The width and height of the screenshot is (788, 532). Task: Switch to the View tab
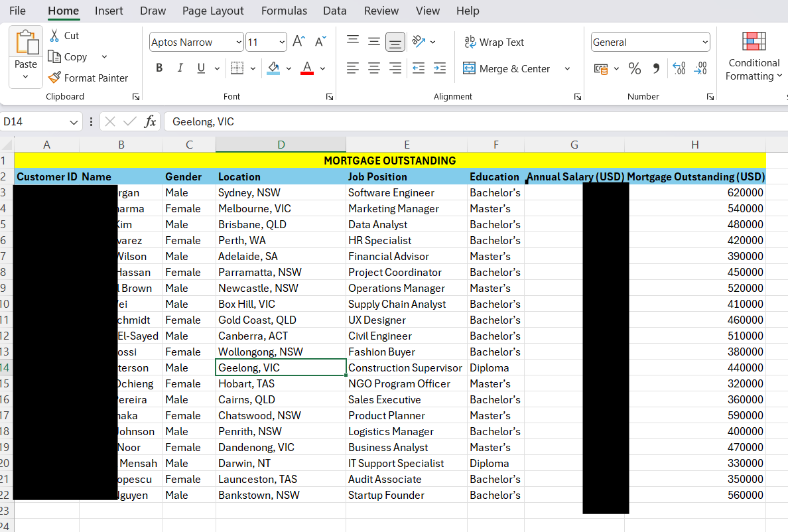428,11
